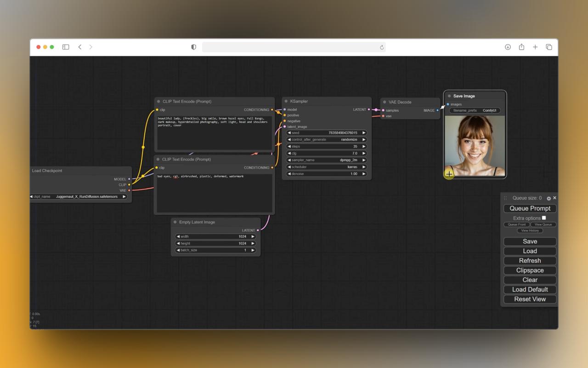This screenshot has width=588, height=368.
Task: Reload page using the refresh icon
Action: tap(381, 47)
